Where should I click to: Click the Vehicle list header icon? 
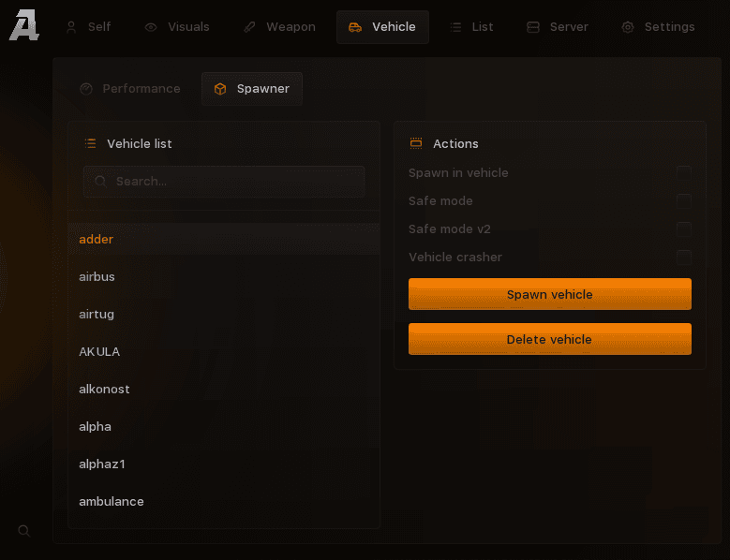(90, 143)
